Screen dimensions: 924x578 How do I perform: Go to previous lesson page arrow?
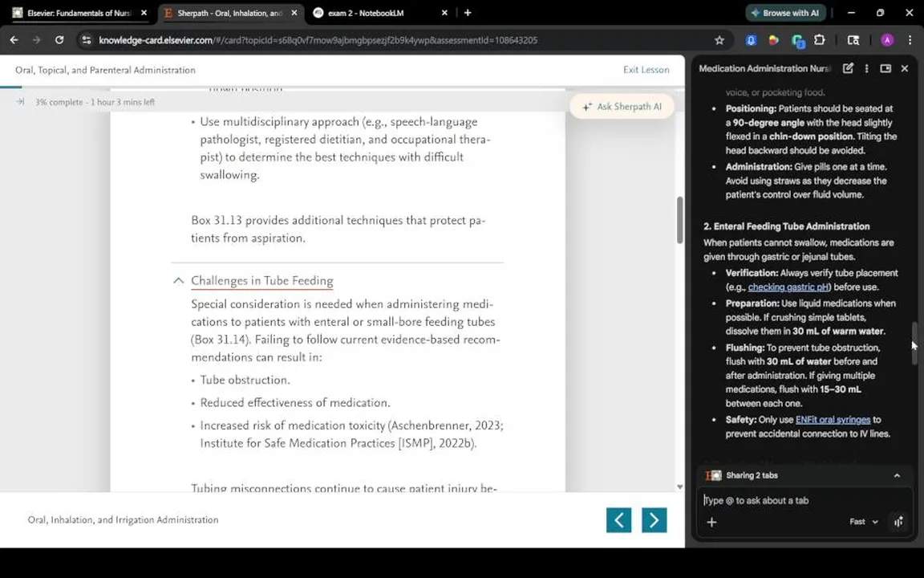(618, 519)
